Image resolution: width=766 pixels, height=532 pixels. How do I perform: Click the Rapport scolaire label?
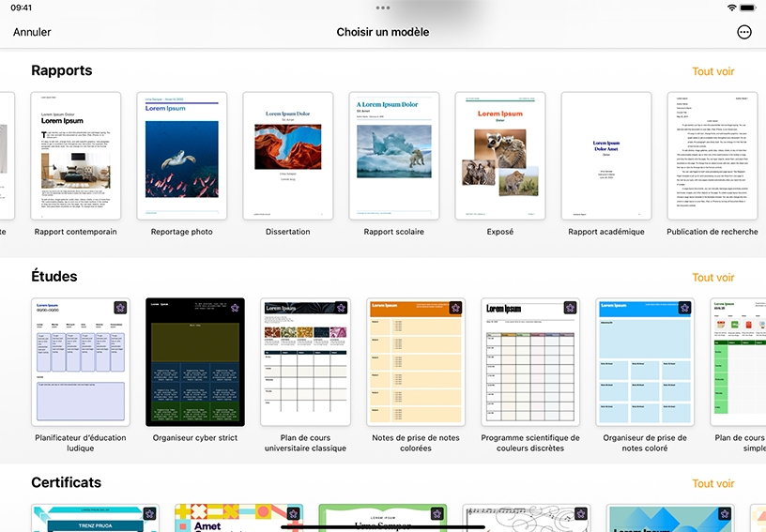(393, 232)
